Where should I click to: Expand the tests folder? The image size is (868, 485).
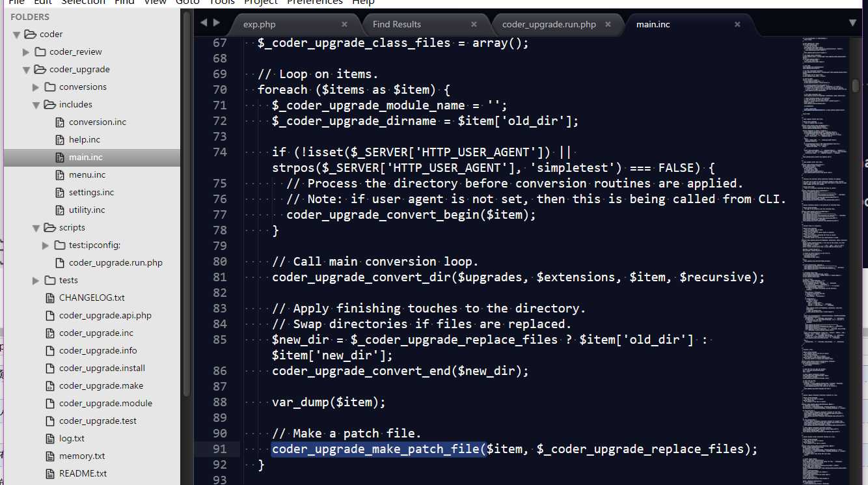pos(36,280)
